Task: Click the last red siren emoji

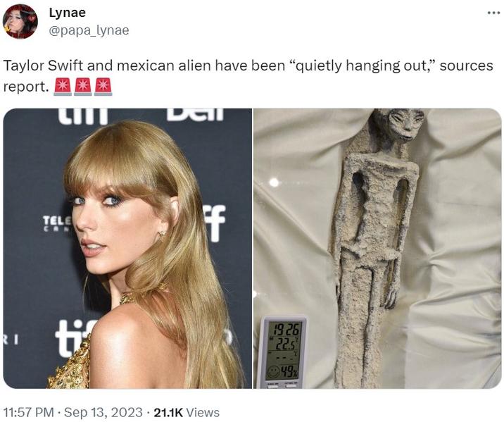Action: (x=103, y=87)
